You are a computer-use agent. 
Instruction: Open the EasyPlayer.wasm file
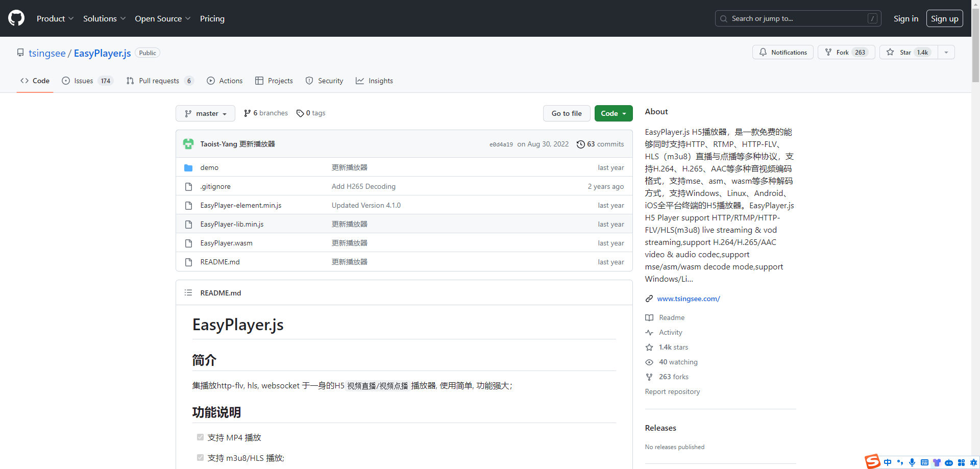(x=226, y=243)
